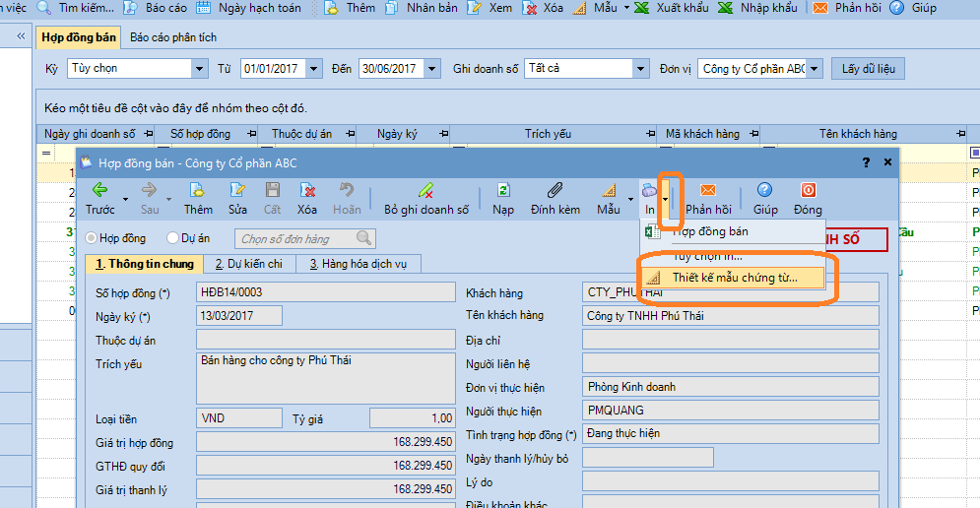Click the Số hợp đồng input field

pos(326,291)
